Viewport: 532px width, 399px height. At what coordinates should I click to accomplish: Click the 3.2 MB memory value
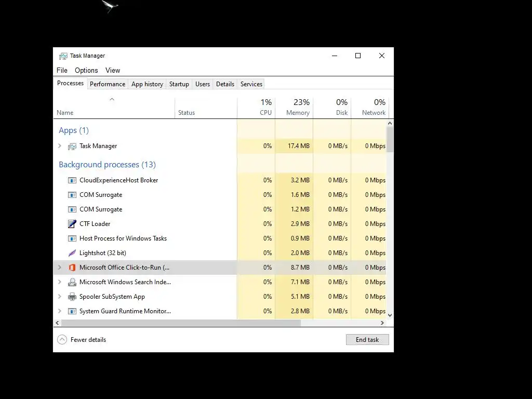tap(300, 180)
